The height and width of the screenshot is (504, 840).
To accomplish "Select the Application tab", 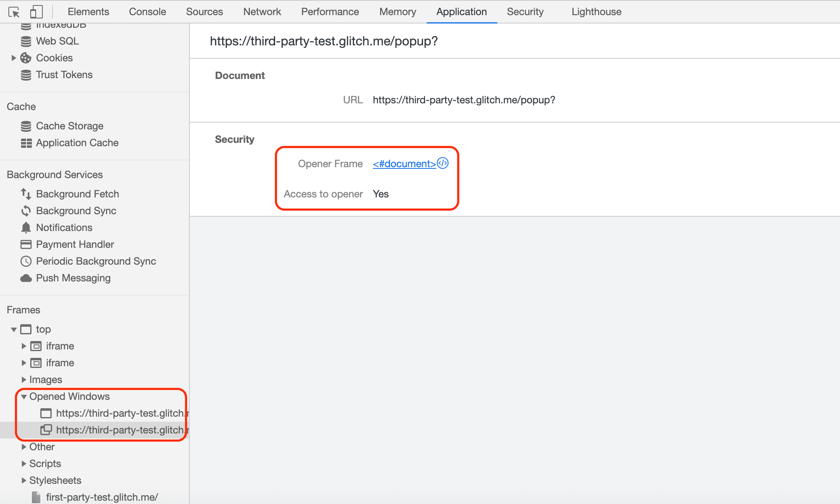I will [x=461, y=11].
